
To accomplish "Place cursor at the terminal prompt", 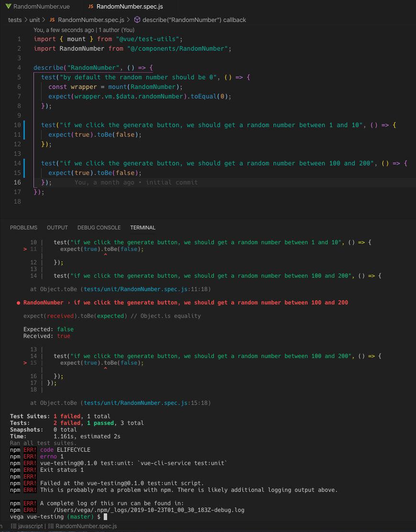I will (x=105, y=517).
